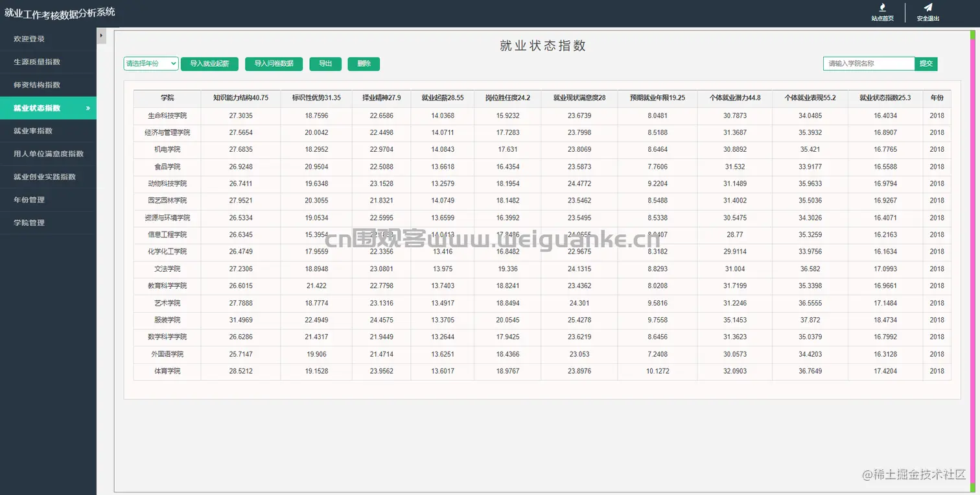
Task: Click the 导入问卷数据 button
Action: 274,64
